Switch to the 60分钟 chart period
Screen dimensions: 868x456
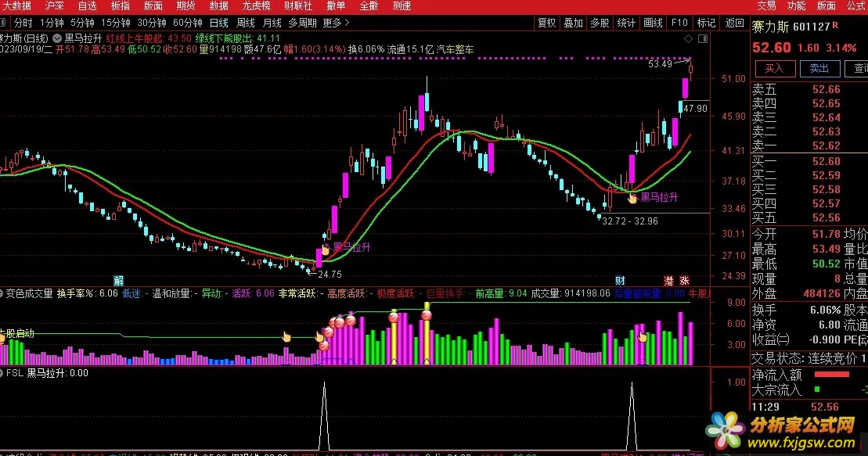pyautogui.click(x=188, y=23)
